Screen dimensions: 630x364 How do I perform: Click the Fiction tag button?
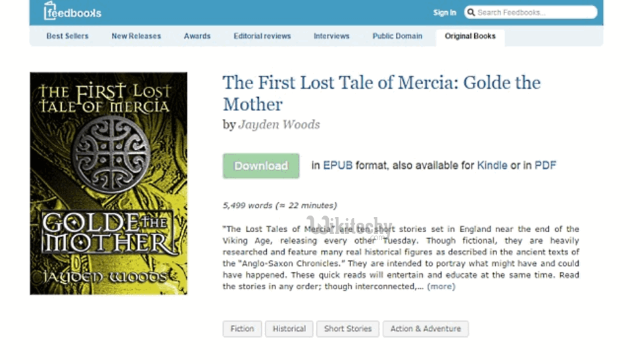(242, 329)
